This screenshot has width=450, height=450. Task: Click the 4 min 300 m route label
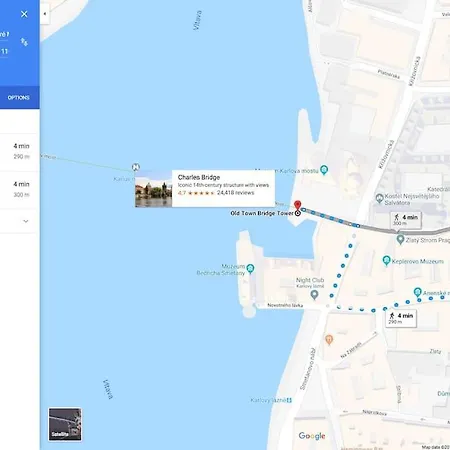406,220
